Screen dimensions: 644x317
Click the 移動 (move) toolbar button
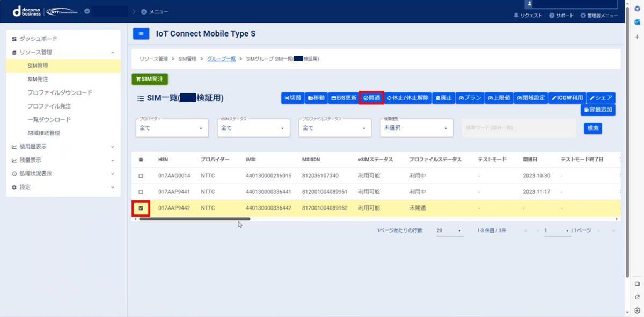[x=316, y=98]
